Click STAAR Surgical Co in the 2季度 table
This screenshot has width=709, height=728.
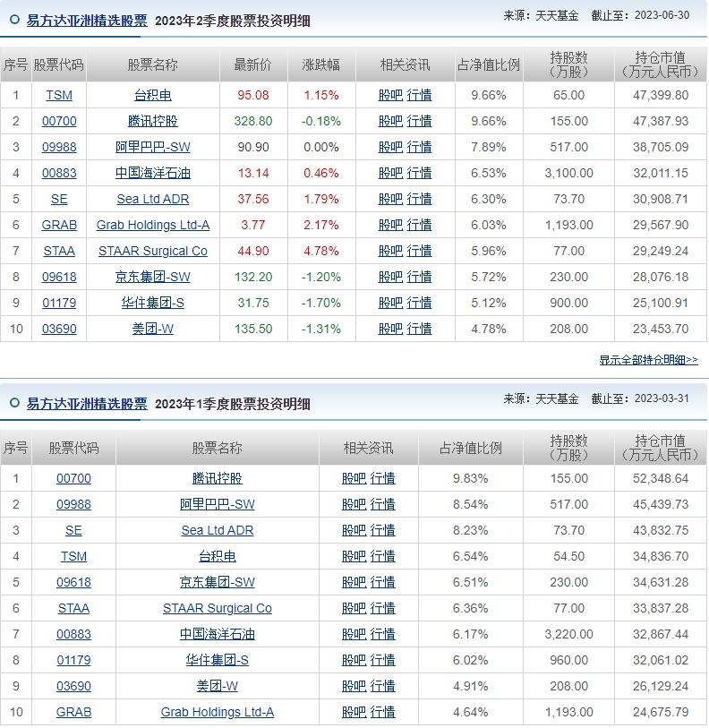coord(152,251)
